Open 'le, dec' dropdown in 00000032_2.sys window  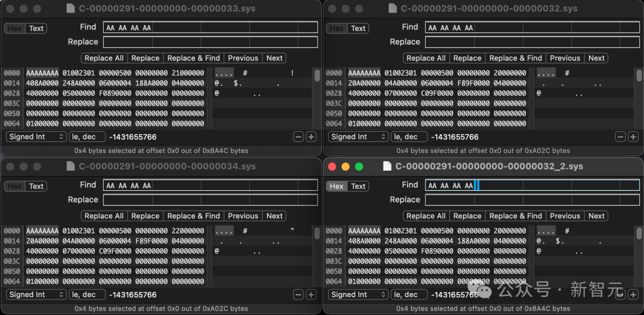tap(408, 295)
